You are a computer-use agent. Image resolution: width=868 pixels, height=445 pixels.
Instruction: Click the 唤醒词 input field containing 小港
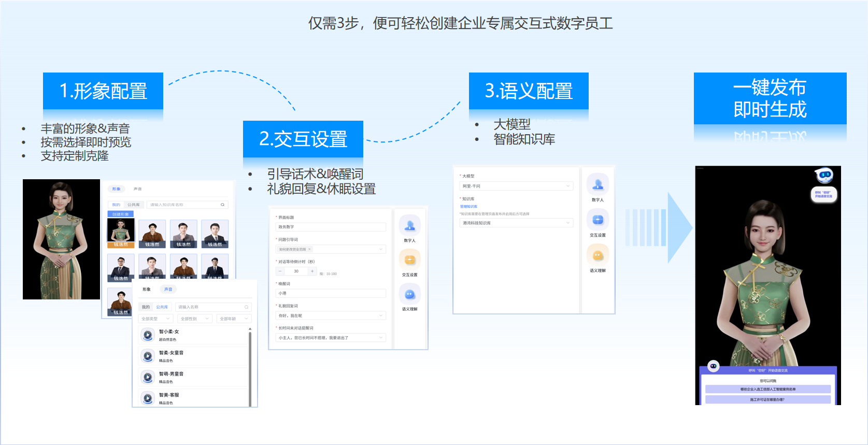(331, 293)
